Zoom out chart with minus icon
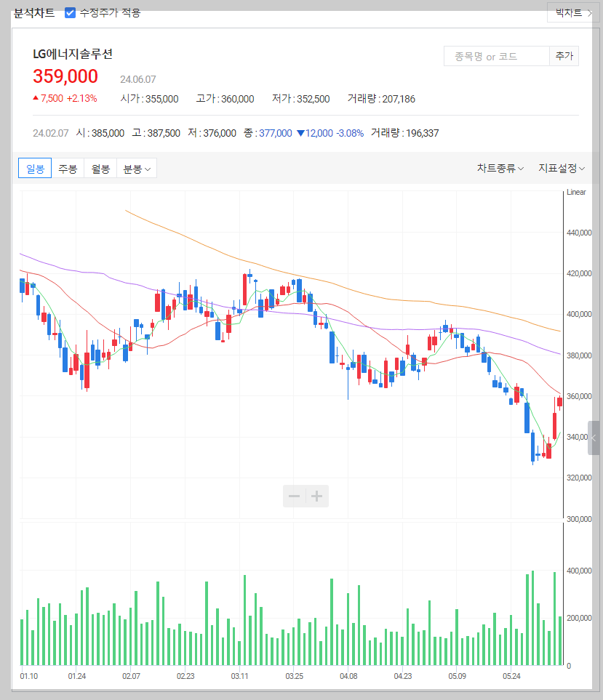 click(x=295, y=496)
